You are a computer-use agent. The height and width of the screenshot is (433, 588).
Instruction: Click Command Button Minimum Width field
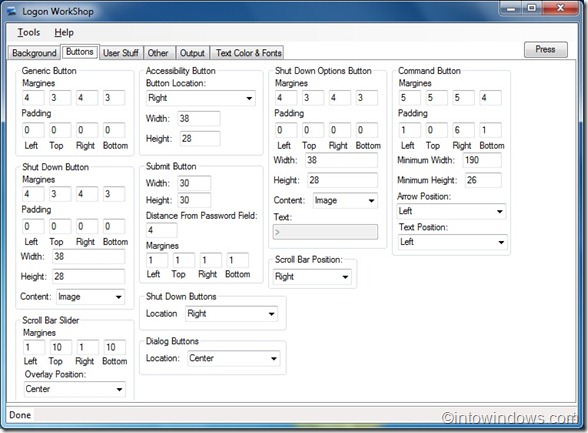tap(482, 160)
